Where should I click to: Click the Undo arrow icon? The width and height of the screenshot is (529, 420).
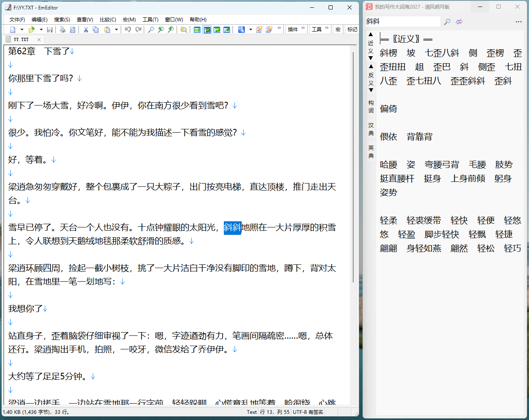coord(128,30)
